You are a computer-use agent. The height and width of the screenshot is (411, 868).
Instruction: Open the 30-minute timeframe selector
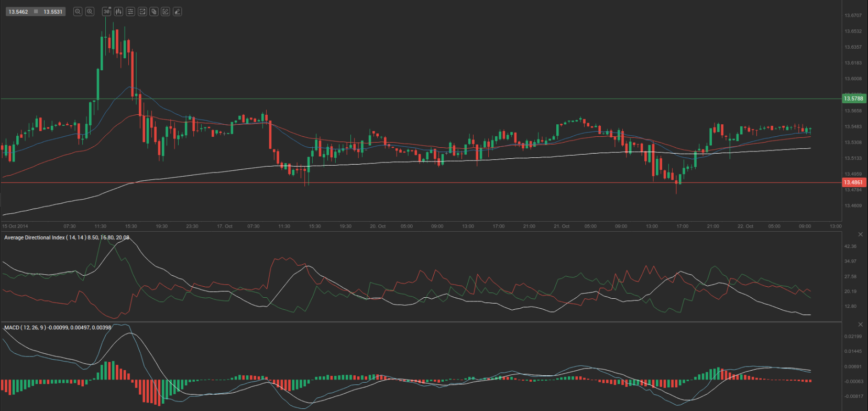107,12
